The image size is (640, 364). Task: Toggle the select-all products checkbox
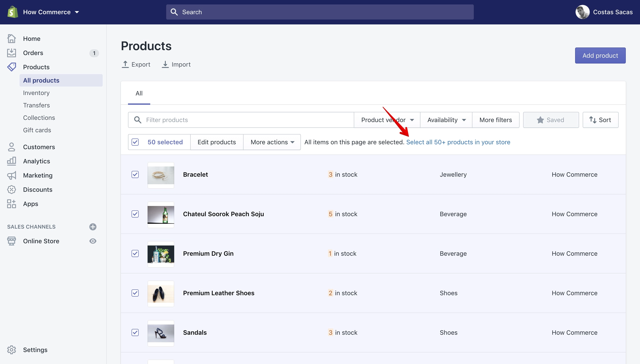(x=135, y=142)
